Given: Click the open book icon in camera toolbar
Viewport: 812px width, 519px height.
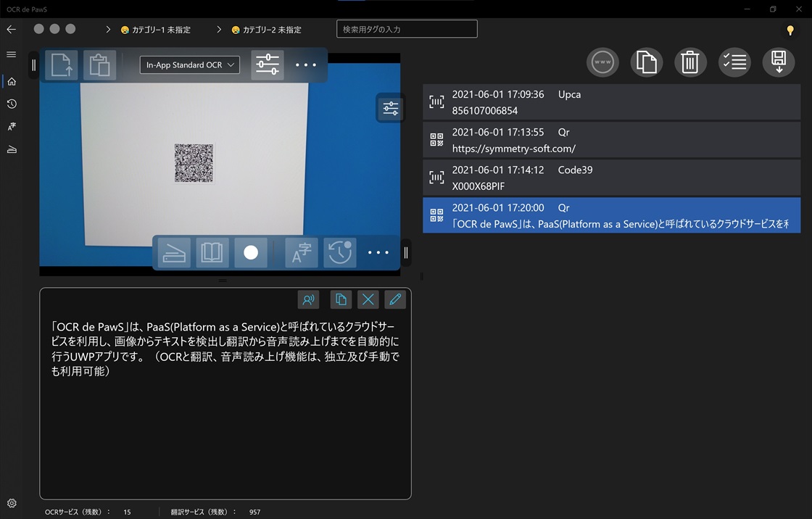Looking at the screenshot, I should pos(212,253).
